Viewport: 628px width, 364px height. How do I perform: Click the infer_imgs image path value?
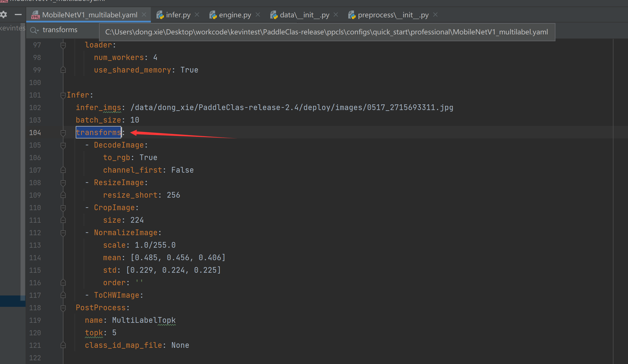[292, 107]
